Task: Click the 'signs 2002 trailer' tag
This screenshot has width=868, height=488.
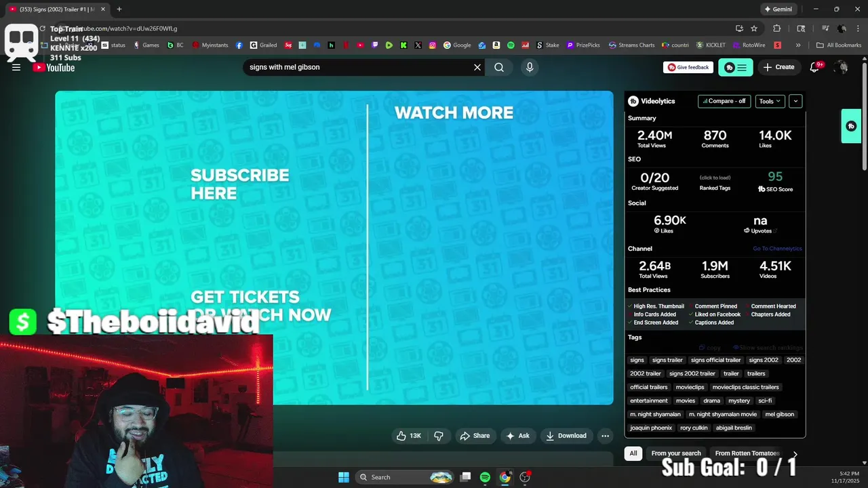Action: [692, 373]
